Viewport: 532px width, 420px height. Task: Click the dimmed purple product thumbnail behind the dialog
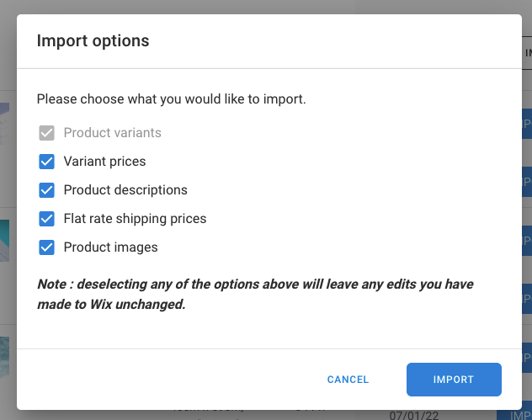(4, 124)
